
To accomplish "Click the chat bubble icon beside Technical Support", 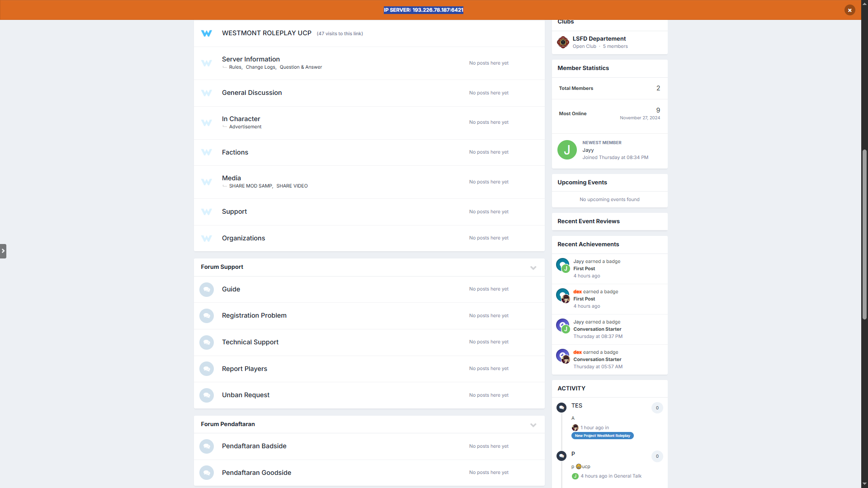I will [207, 343].
